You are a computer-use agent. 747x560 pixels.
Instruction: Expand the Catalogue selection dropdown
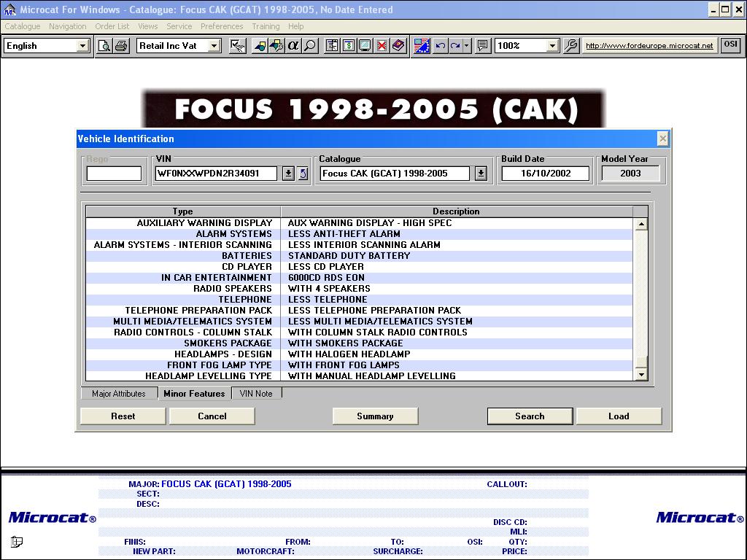point(481,174)
